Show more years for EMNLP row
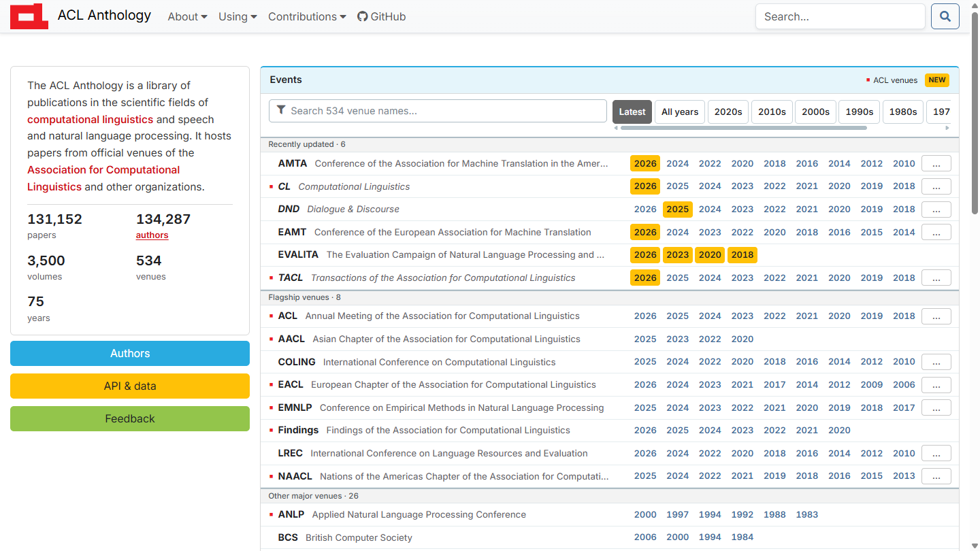 click(x=936, y=407)
